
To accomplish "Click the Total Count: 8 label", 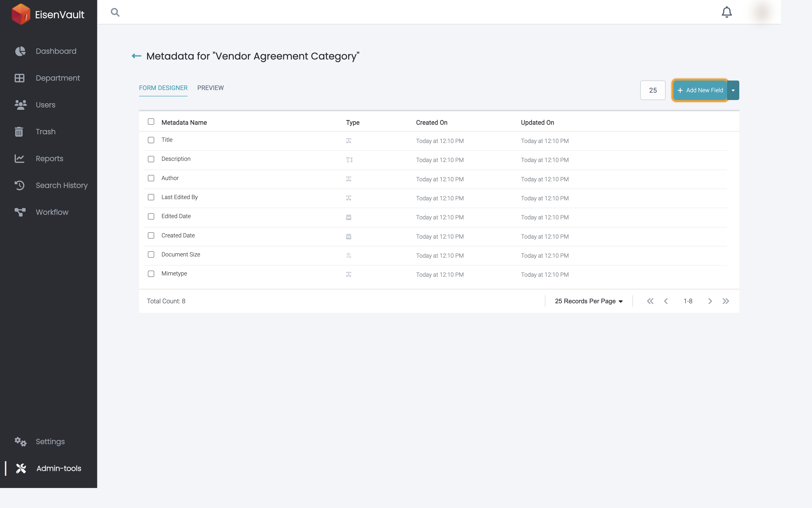I will pyautogui.click(x=166, y=301).
